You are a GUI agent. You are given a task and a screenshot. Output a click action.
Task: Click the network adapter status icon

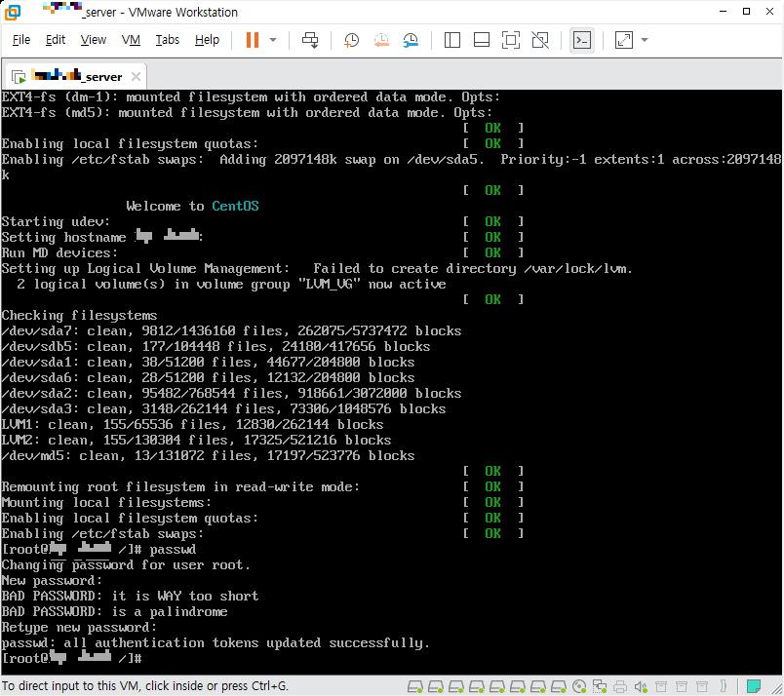[x=600, y=686]
